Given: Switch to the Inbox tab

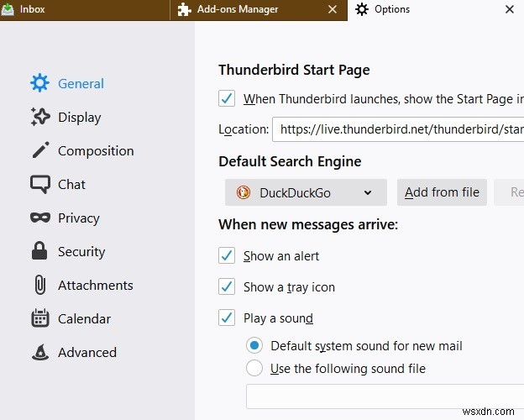Looking at the screenshot, I should coord(85,10).
